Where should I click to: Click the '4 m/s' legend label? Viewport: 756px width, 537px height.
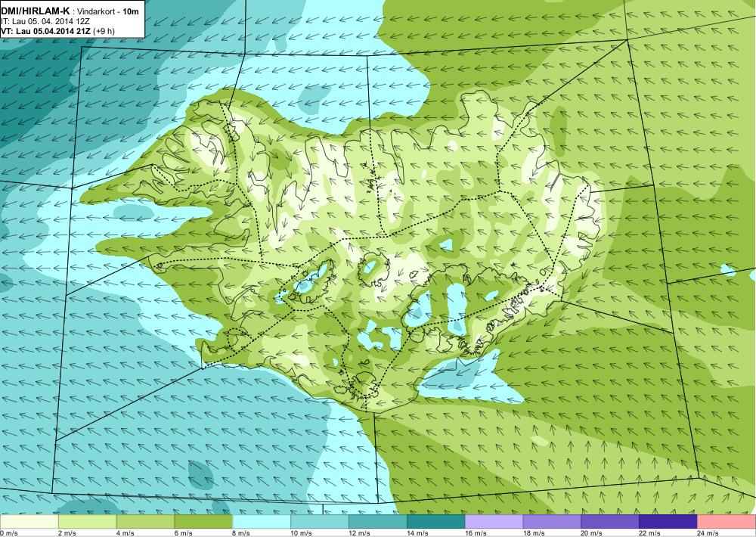125,533
